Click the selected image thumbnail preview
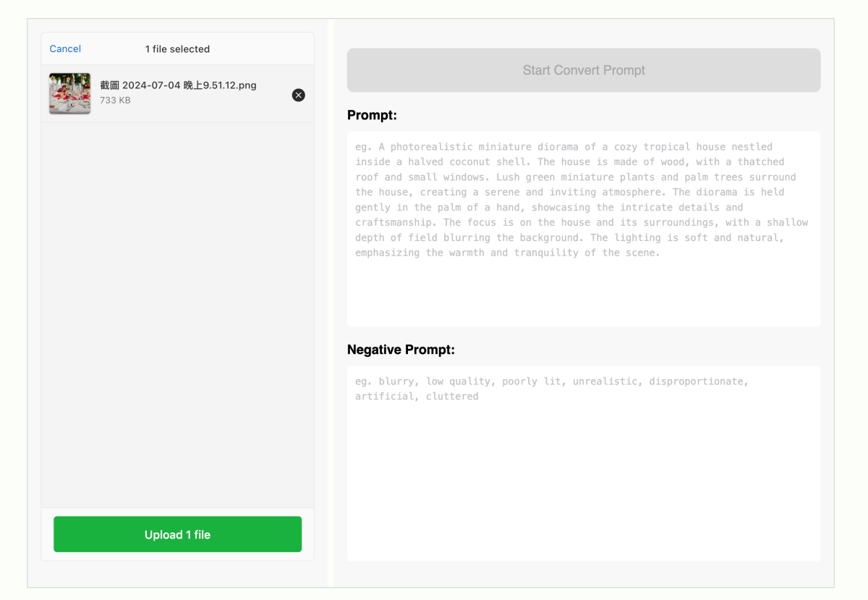The width and height of the screenshot is (868, 600). pos(70,93)
